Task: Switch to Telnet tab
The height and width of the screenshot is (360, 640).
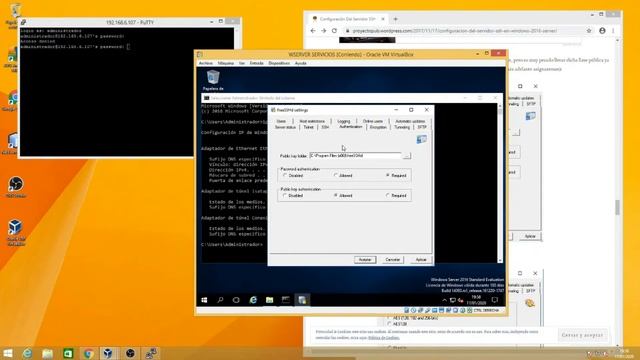Action: coord(309,127)
